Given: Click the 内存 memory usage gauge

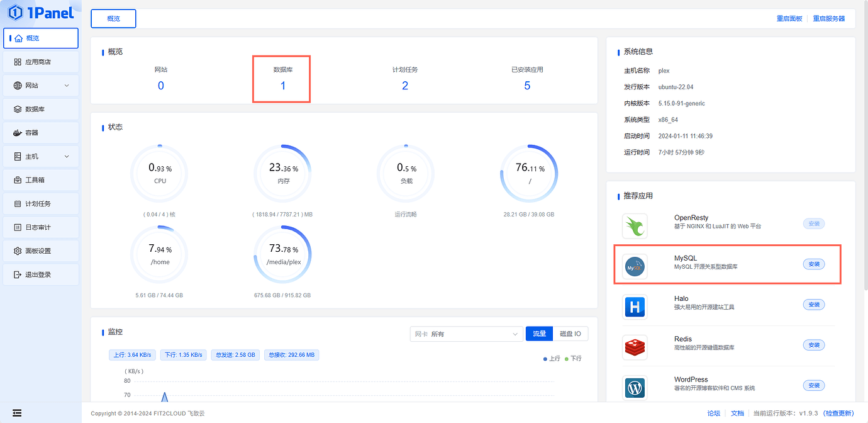Looking at the screenshot, I should pos(283,173).
